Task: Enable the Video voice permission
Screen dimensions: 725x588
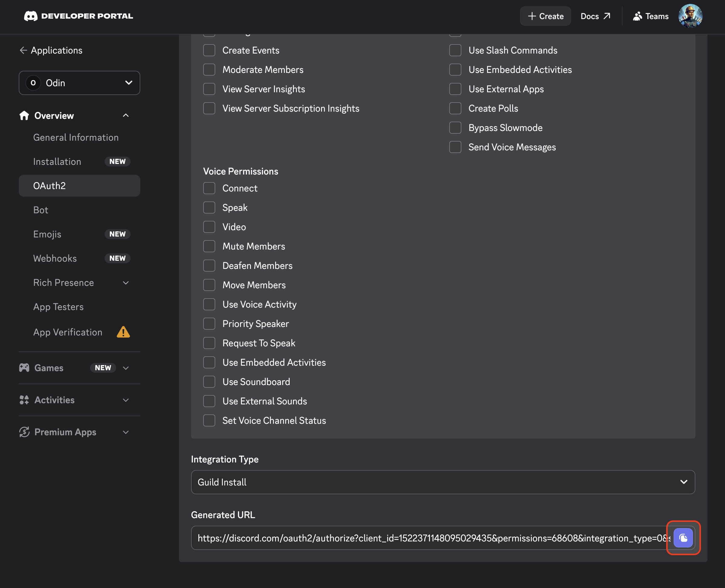Action: click(x=209, y=227)
